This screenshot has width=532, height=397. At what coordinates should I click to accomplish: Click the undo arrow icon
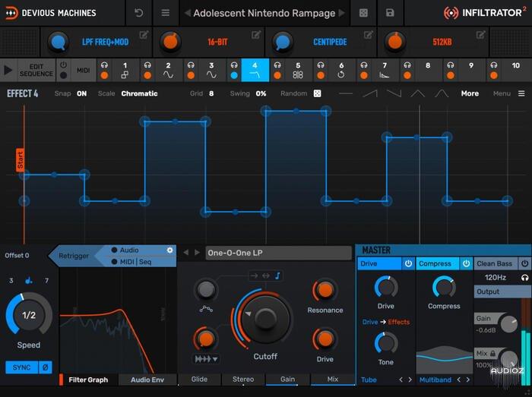tap(138, 13)
